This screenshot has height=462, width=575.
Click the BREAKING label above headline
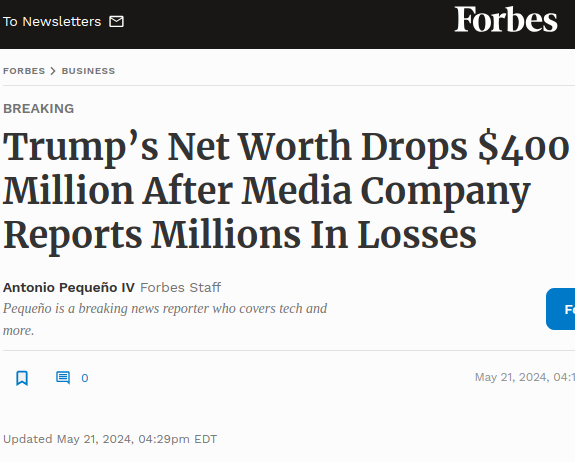click(x=39, y=109)
